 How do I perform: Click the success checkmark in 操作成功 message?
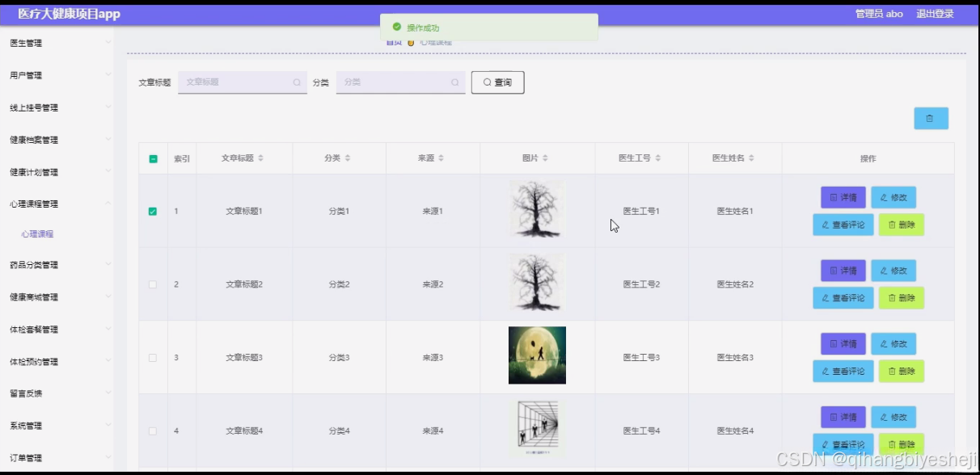tap(396, 27)
